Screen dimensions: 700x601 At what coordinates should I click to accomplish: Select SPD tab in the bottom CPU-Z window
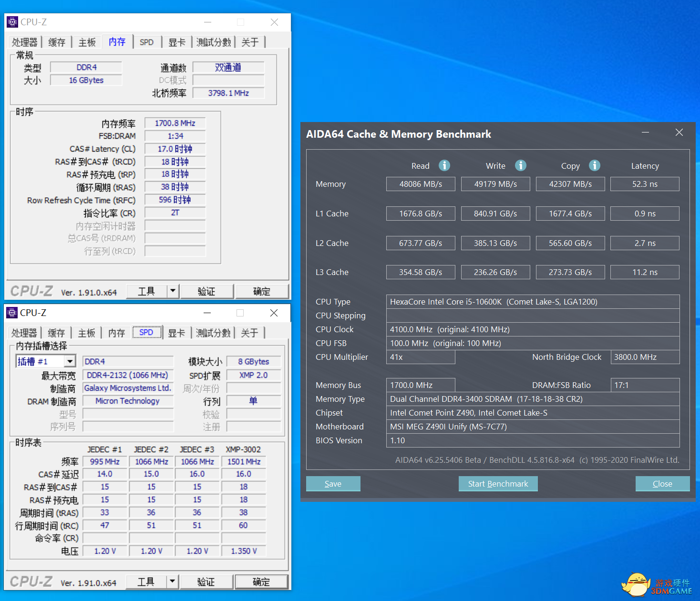146,332
